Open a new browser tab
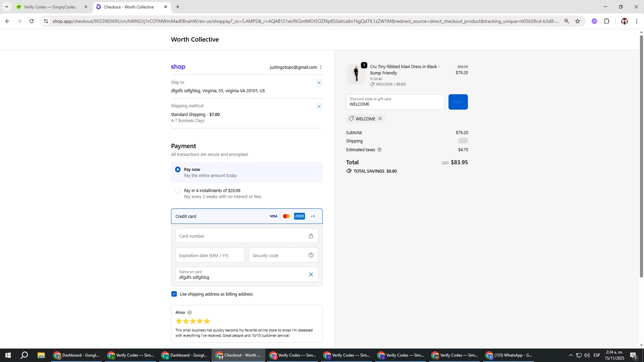 178,7
